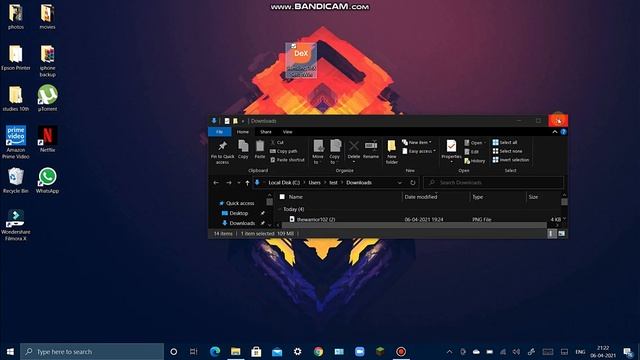Open Downloads in navigation pane
640x360 pixels.
coord(242,223)
